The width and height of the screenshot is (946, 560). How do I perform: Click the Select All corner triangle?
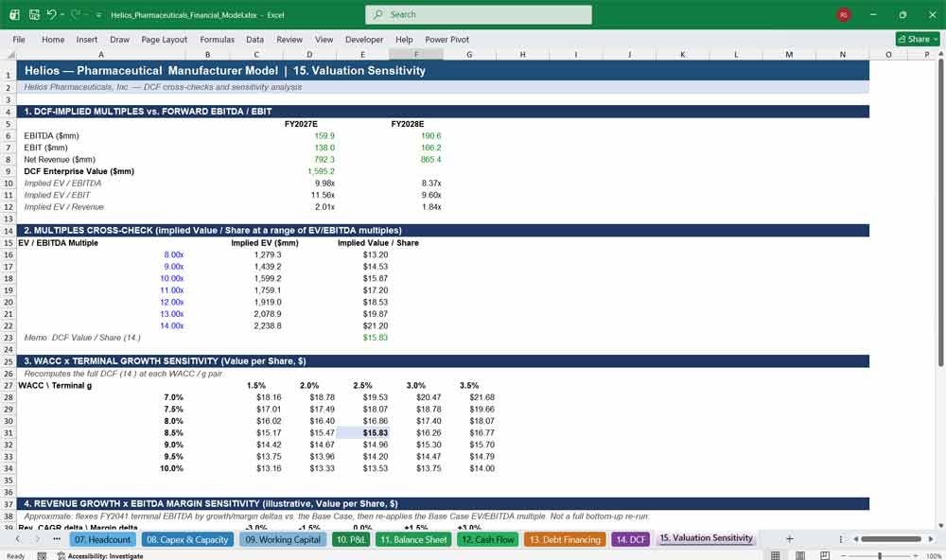point(10,54)
